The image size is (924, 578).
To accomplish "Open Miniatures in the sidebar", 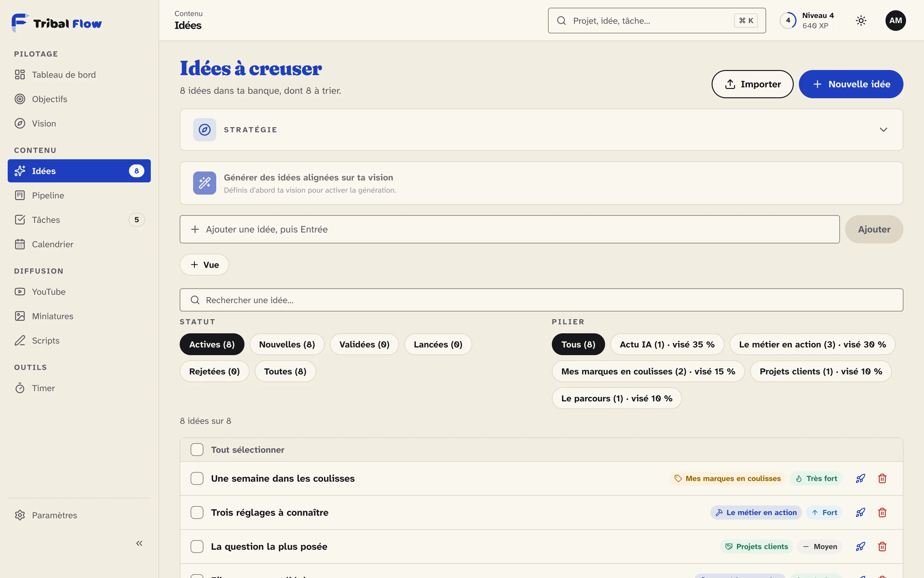I will tap(79, 316).
